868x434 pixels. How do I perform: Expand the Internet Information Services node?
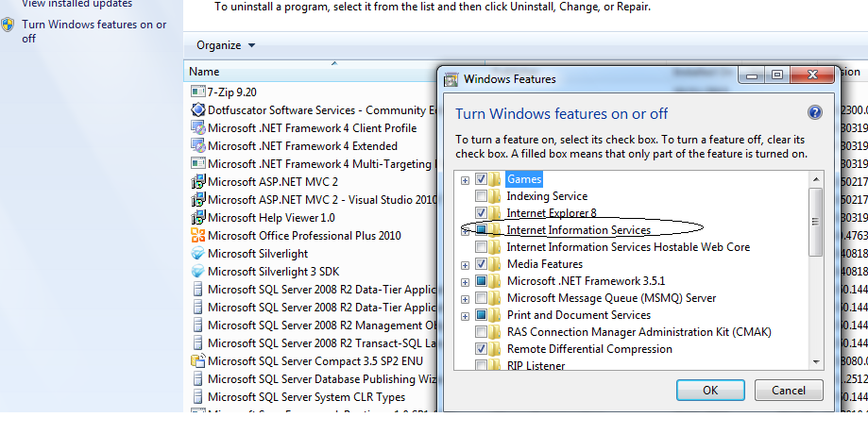pos(465,230)
